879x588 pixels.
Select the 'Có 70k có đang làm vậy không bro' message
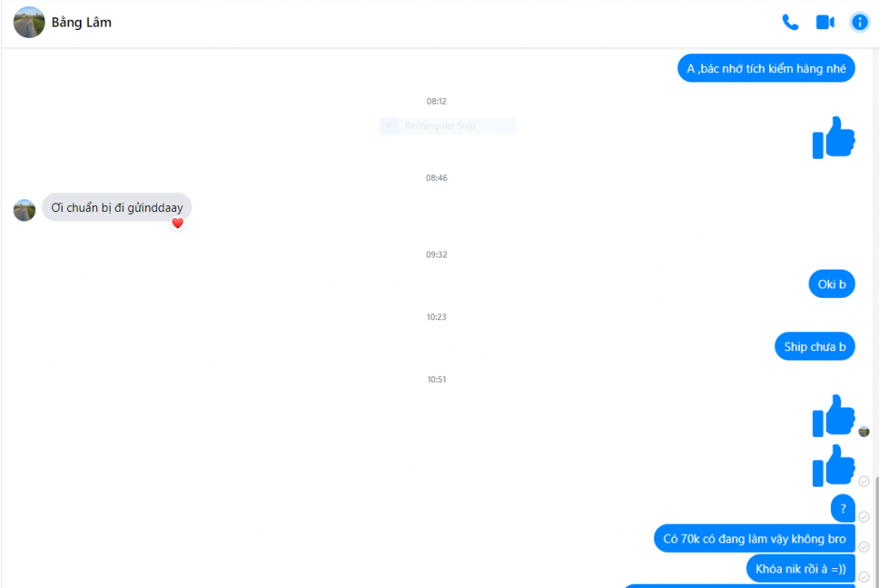point(754,539)
